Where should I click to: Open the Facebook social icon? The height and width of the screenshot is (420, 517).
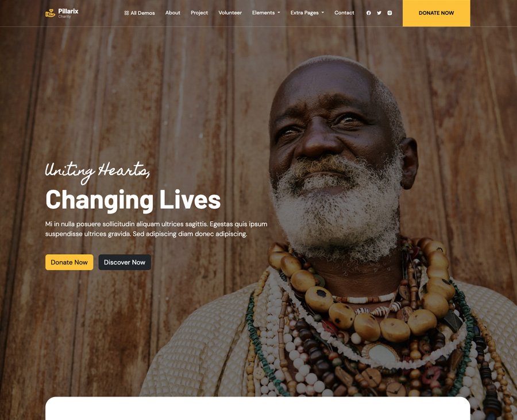(369, 13)
